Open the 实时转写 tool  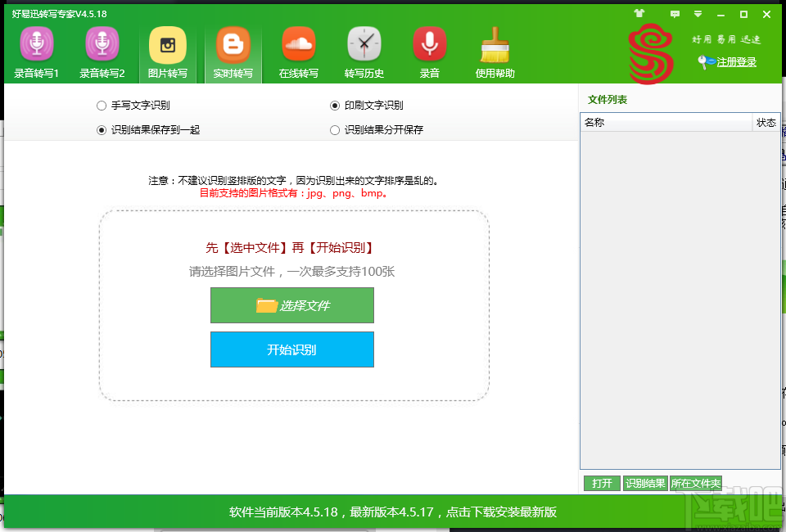coord(233,51)
